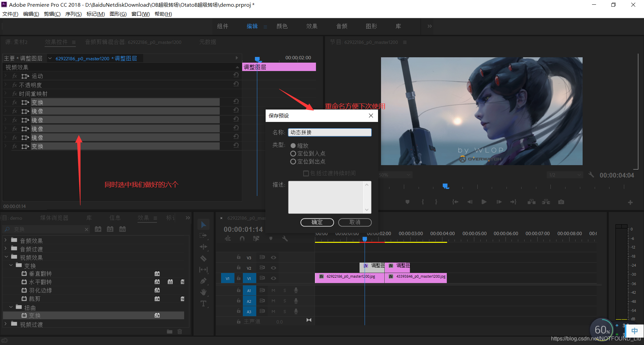Screen dimensions: 644x345
Task: Click the Export Frame camera icon
Action: point(561,202)
